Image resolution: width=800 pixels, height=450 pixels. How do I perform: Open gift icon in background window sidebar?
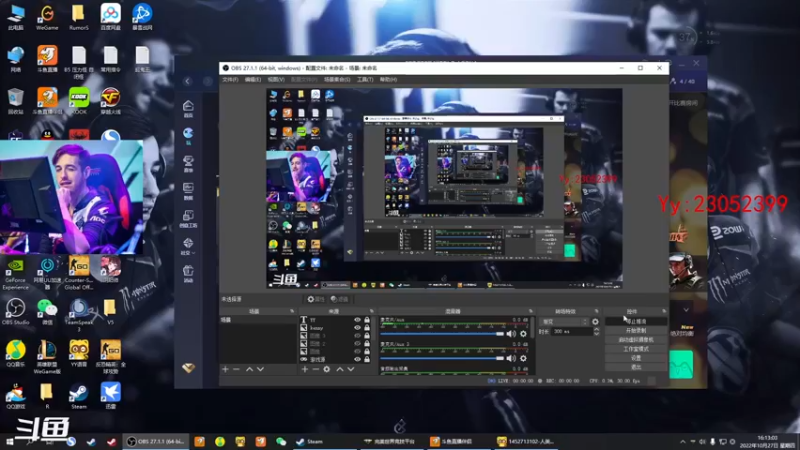188,270
